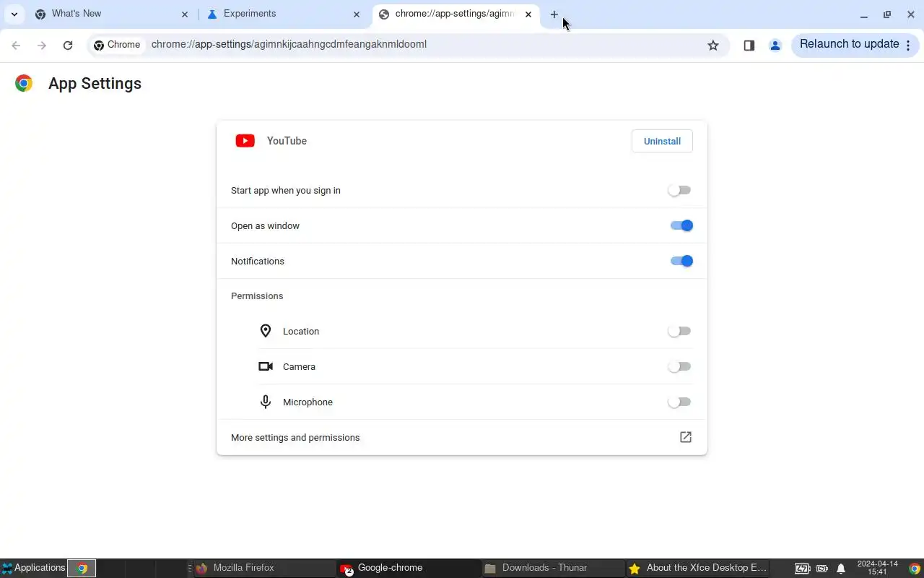Open the tab search dropdown arrow
The width and height of the screenshot is (924, 578).
14,14
